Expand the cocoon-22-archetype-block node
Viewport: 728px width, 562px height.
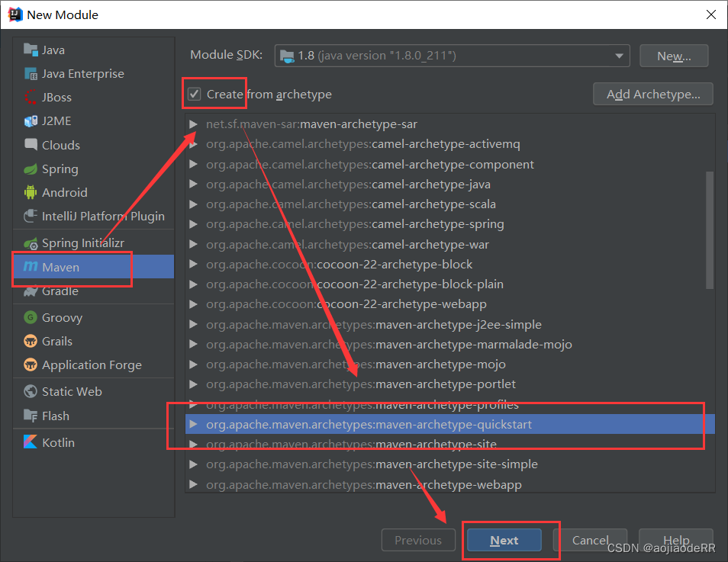(194, 265)
